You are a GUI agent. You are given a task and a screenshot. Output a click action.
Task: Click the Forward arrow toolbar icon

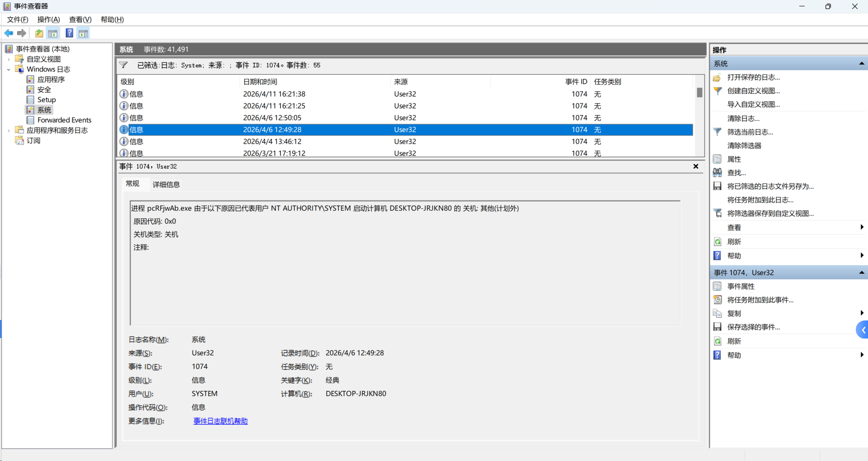21,33
